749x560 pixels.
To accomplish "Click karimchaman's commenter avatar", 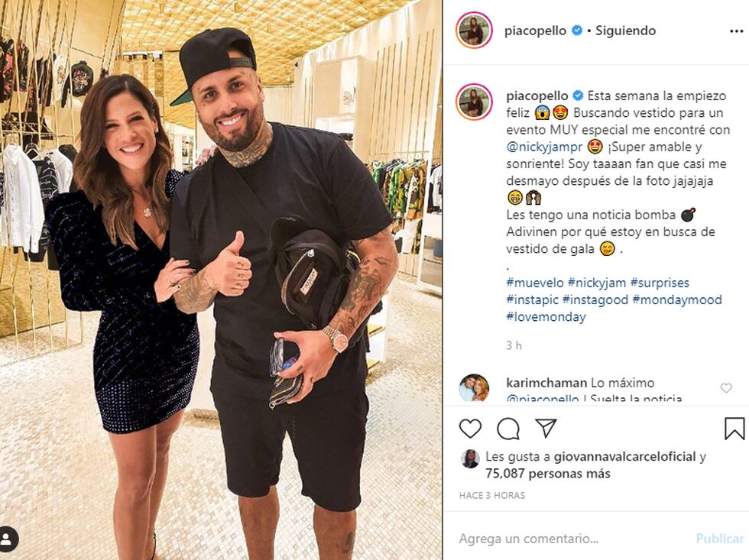I will point(474,387).
